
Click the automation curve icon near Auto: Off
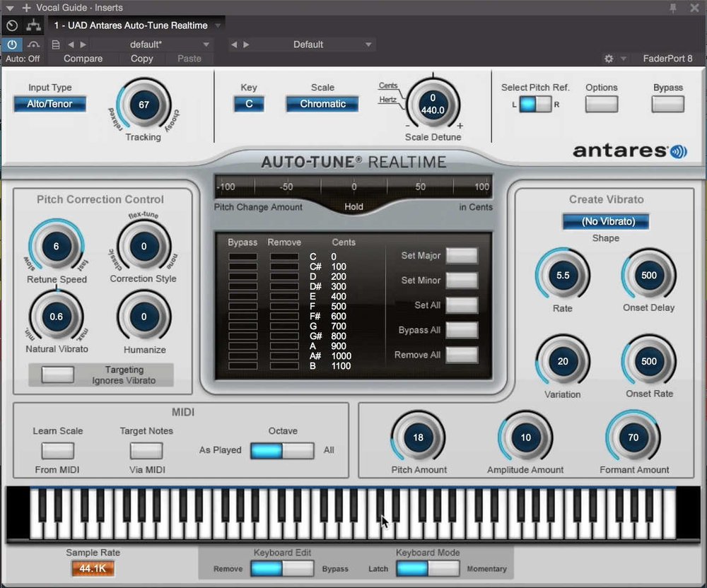33,44
